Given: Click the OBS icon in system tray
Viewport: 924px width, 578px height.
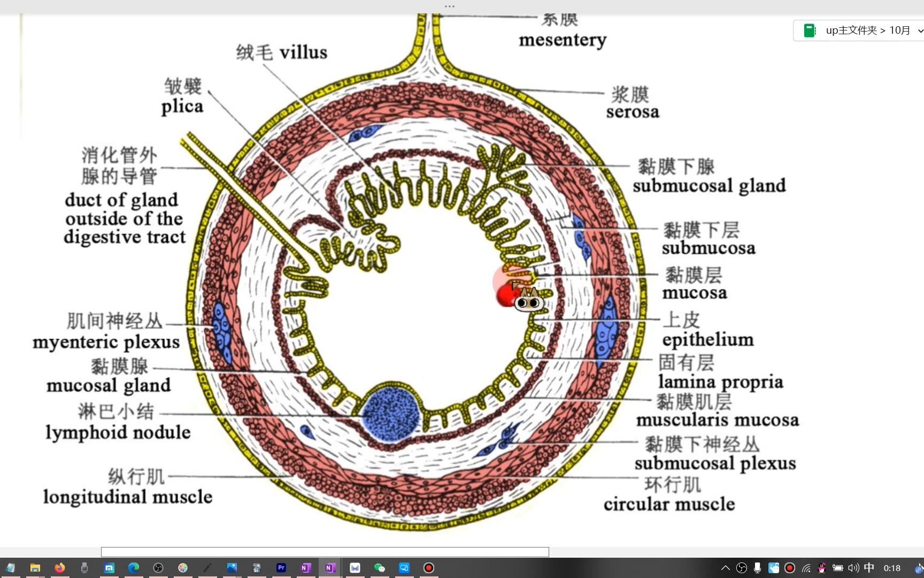Looking at the screenshot, I should (x=742, y=568).
